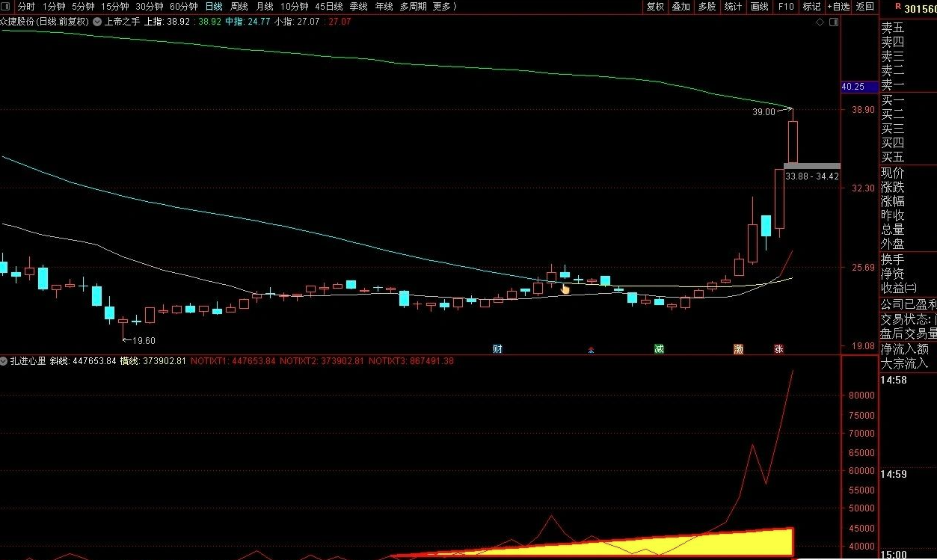Viewport: 937px width, 560px height.
Task: Click the 激 marker icon below the chart
Action: tap(739, 349)
